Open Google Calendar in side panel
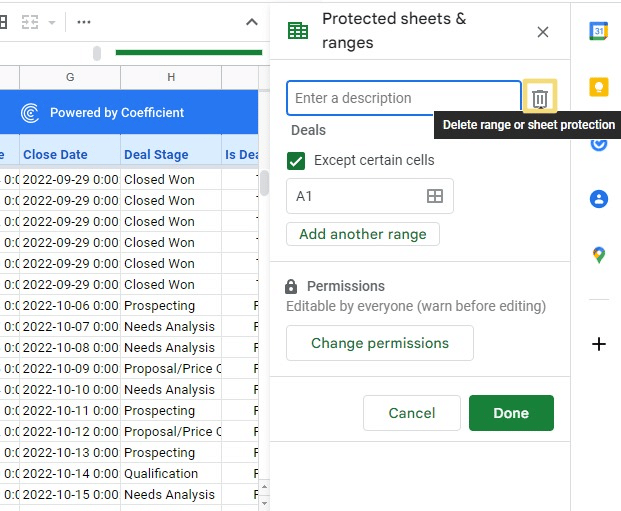The height and width of the screenshot is (511, 621). tap(599, 31)
